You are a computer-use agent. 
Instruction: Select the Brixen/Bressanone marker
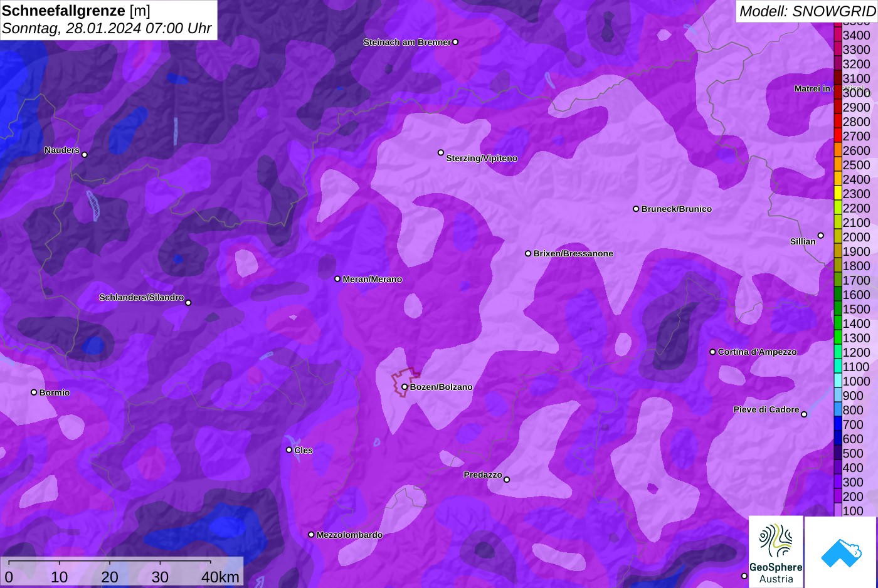tap(528, 253)
